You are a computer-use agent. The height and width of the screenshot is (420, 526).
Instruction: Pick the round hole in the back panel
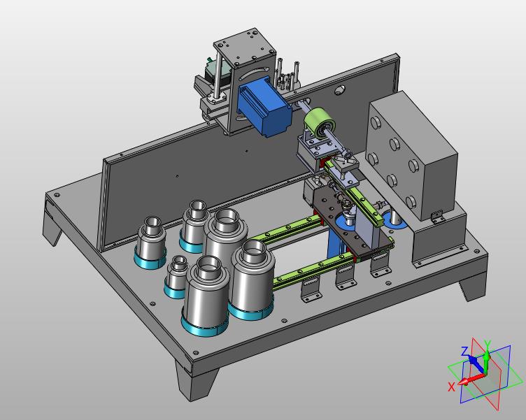pos(340,89)
